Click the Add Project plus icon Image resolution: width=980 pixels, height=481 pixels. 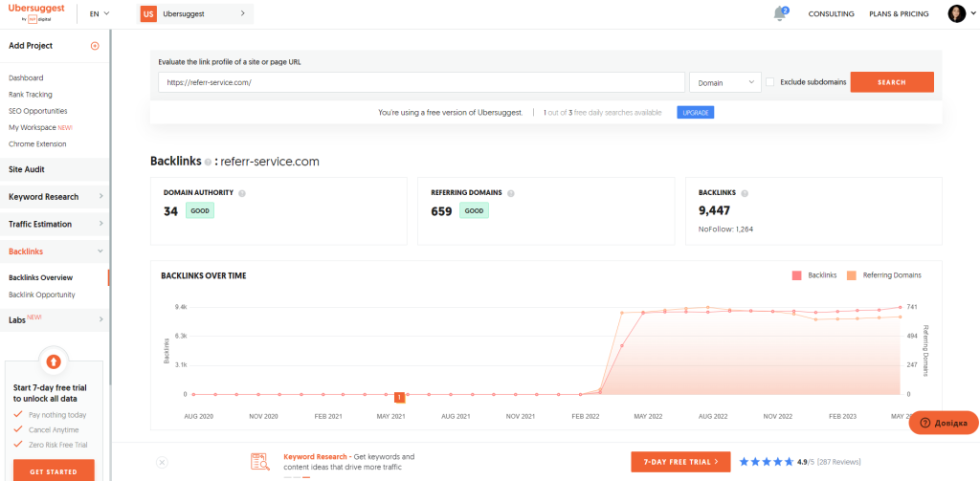click(x=95, y=46)
